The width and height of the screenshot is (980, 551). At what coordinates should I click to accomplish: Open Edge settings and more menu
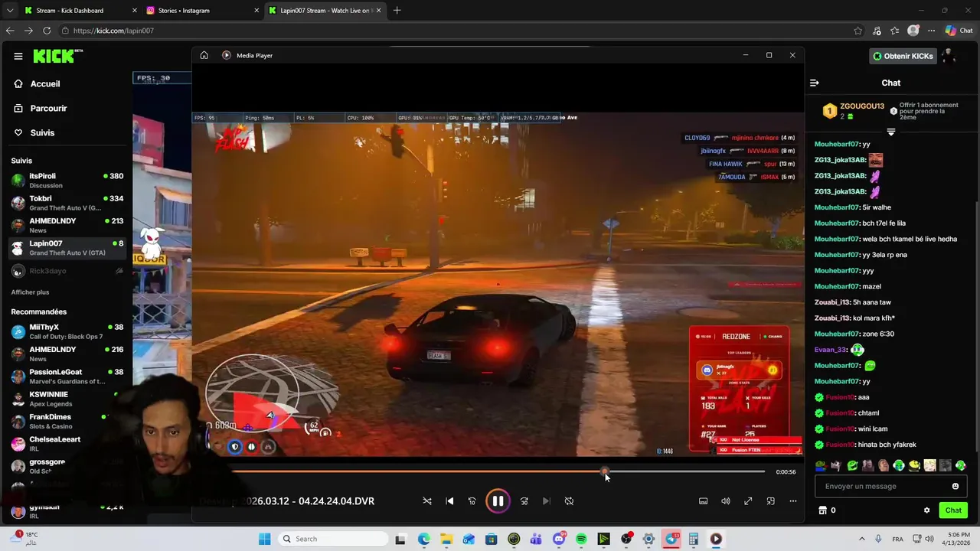click(931, 31)
